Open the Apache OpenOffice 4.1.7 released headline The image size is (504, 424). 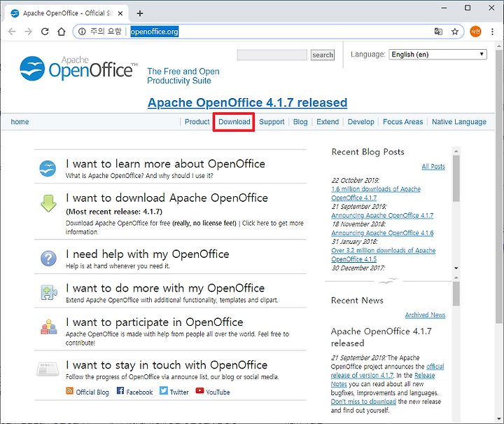248,102
